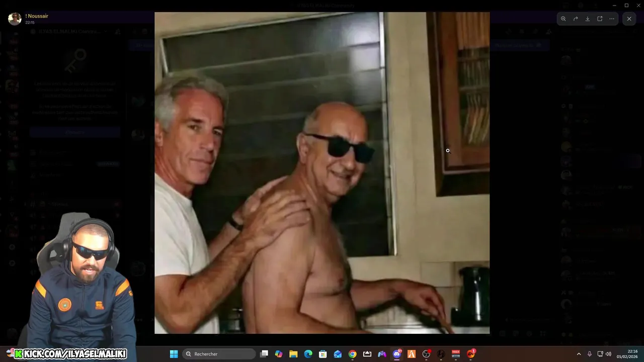Download the opened image

[x=588, y=19]
